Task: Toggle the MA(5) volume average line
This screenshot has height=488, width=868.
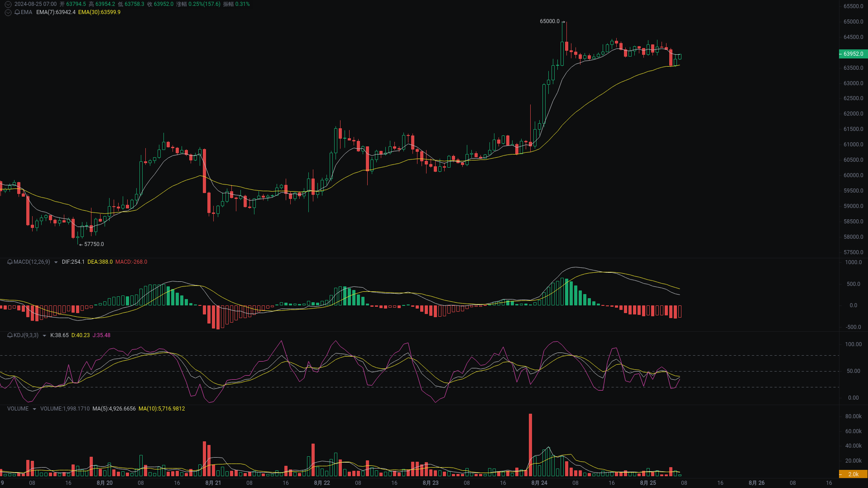Action: coord(114,409)
